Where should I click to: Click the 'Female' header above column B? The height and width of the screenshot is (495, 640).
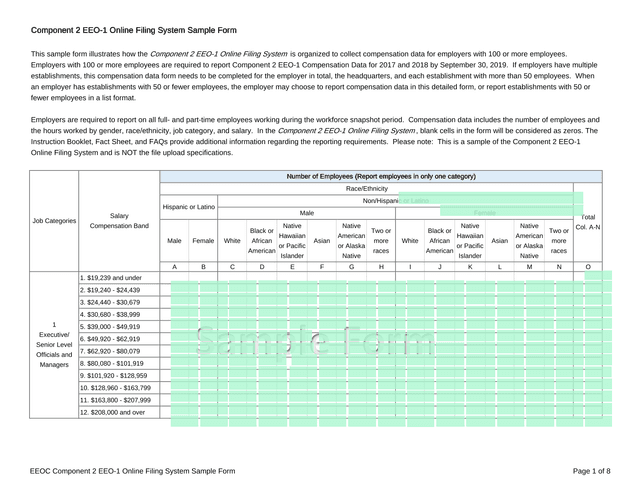(203, 241)
